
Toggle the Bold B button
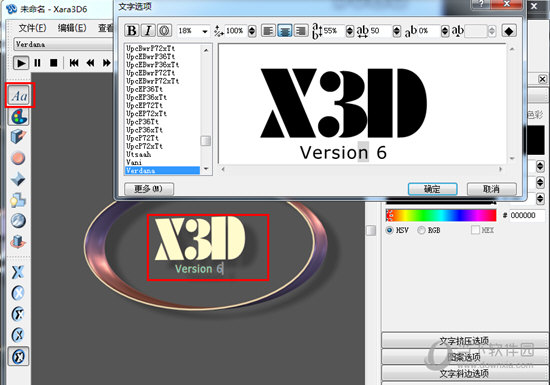coord(132,31)
